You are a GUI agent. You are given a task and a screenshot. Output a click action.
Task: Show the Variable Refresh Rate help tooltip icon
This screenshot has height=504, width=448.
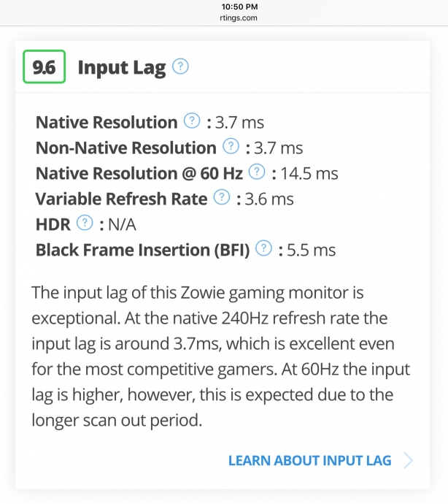tap(221, 198)
